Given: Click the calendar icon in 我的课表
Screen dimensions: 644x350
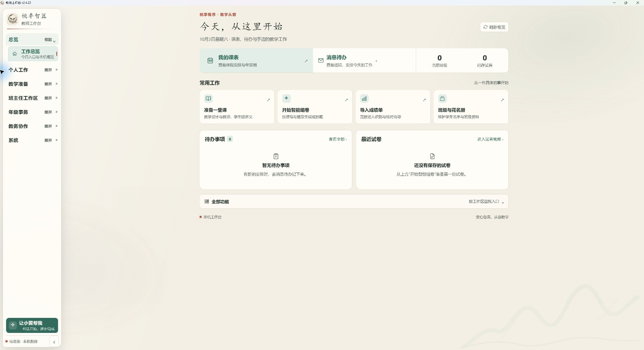Looking at the screenshot, I should click(x=210, y=60).
